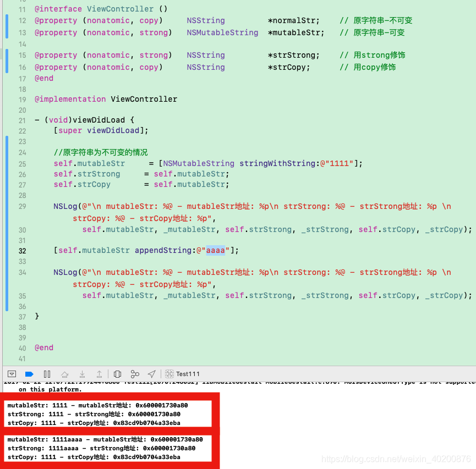Click NSLog call on line 29
Screen dimensions: 476x469
point(65,206)
